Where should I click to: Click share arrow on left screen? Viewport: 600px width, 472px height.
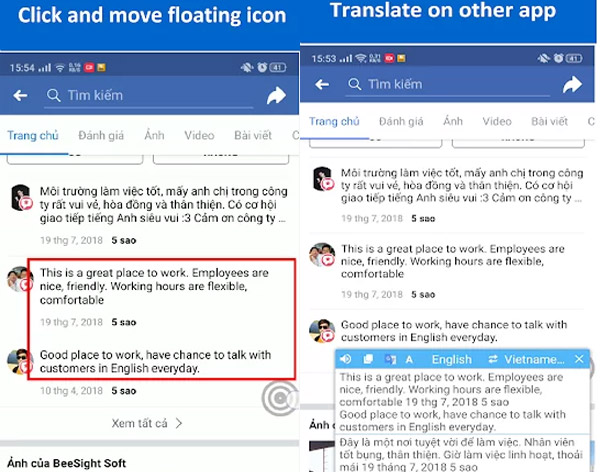[276, 96]
